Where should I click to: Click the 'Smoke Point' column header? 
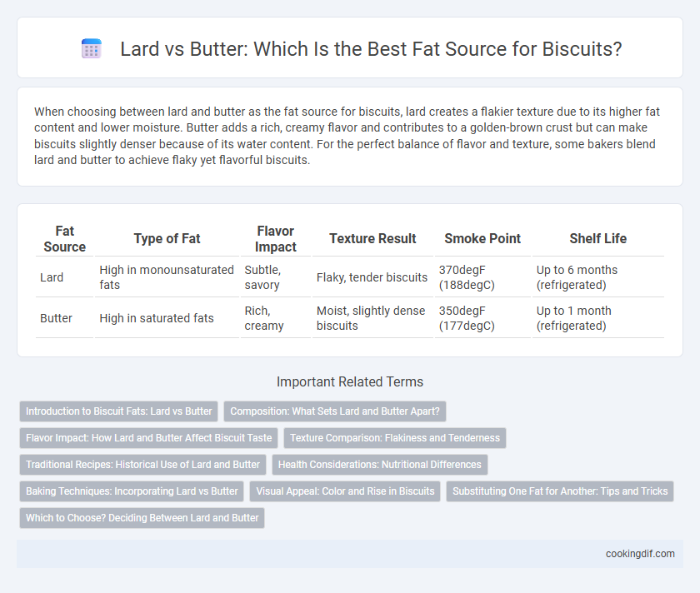click(482, 239)
